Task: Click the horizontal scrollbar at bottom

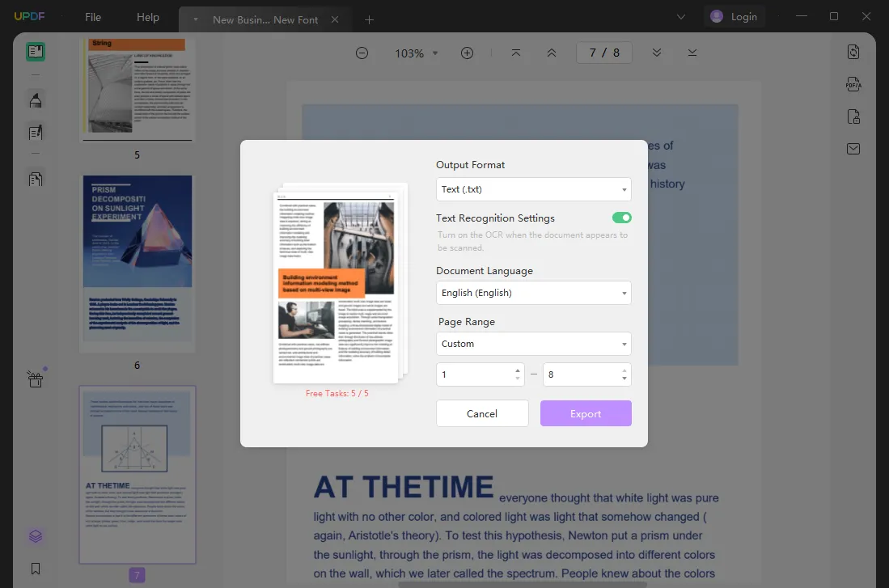Action: click(x=523, y=585)
